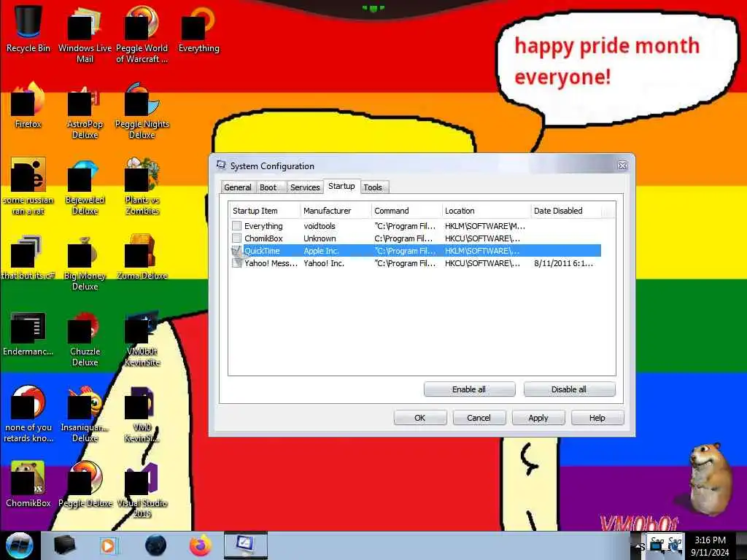Select System Configuration taskbar button

pyautogui.click(x=246, y=545)
